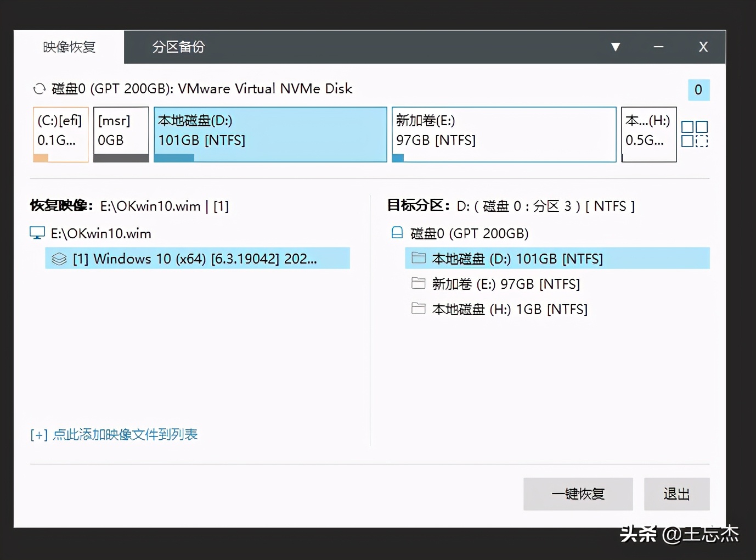Click the layers icon beside Windows 10 image
Image resolution: width=756 pixels, height=560 pixels.
tap(59, 258)
